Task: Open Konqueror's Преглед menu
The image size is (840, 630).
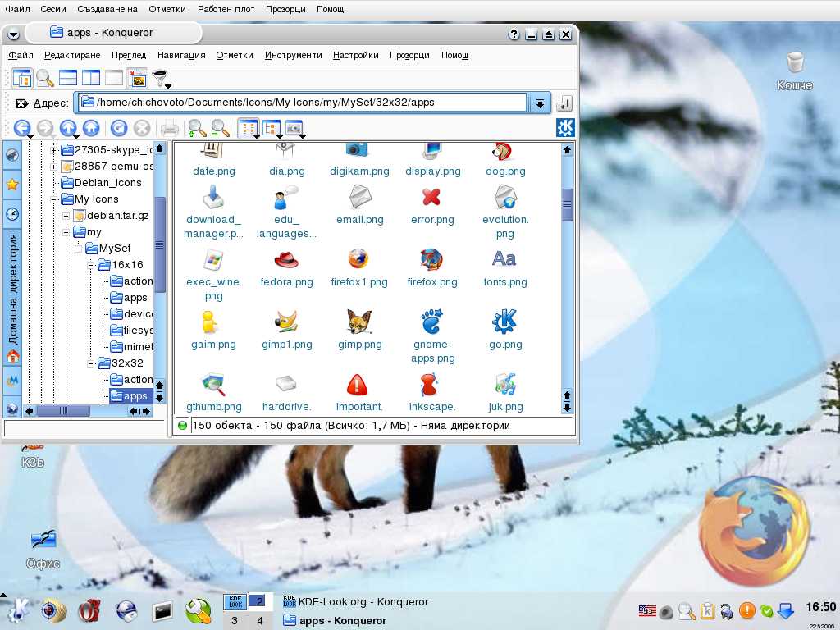Action: [x=129, y=55]
